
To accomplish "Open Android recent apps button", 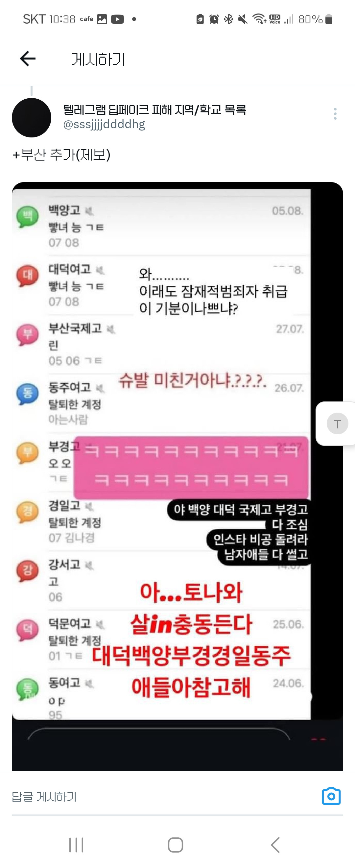I will [76, 845].
